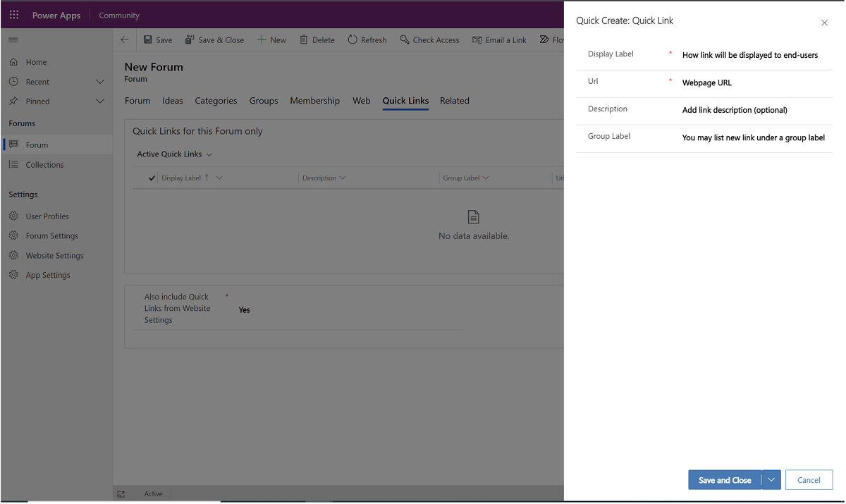This screenshot has height=504, width=846.
Task: Close the Quick Create panel
Action: pos(825,23)
